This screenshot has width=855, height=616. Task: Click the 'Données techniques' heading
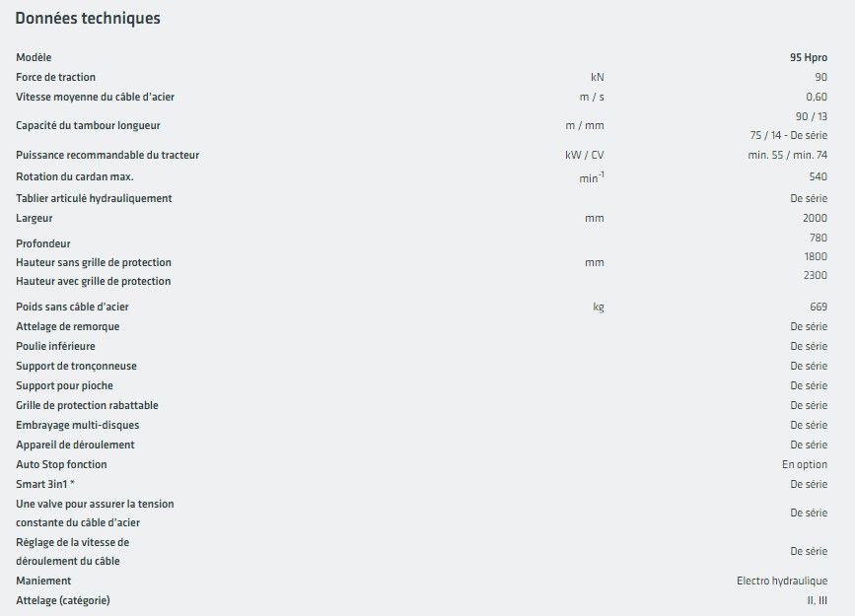(88, 19)
